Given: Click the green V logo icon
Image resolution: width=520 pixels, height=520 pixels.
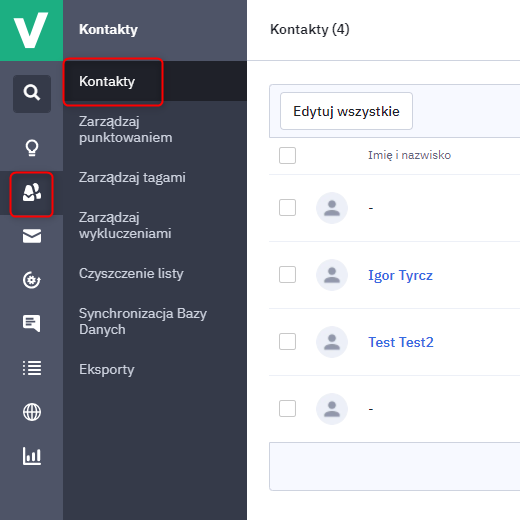Looking at the screenshot, I should 31,30.
